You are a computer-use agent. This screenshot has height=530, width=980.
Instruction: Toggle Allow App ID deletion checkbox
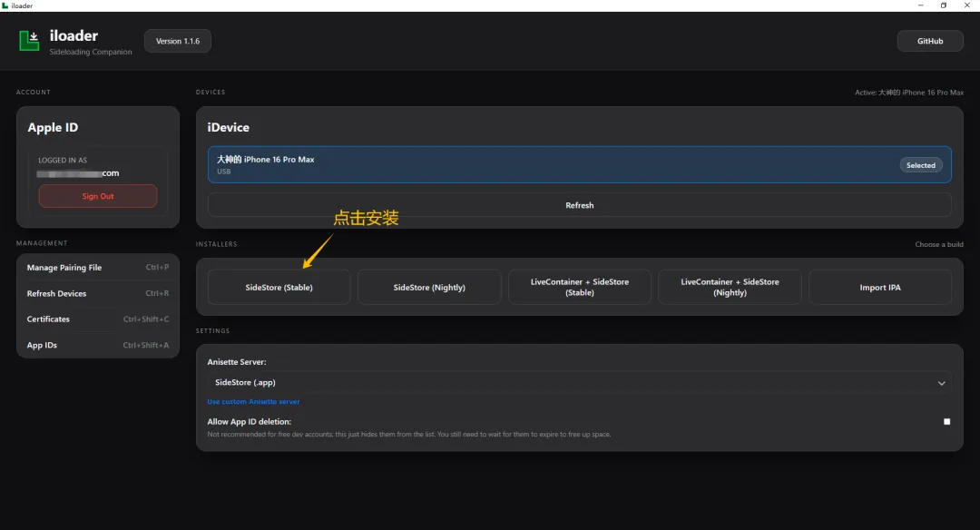pyautogui.click(x=946, y=422)
